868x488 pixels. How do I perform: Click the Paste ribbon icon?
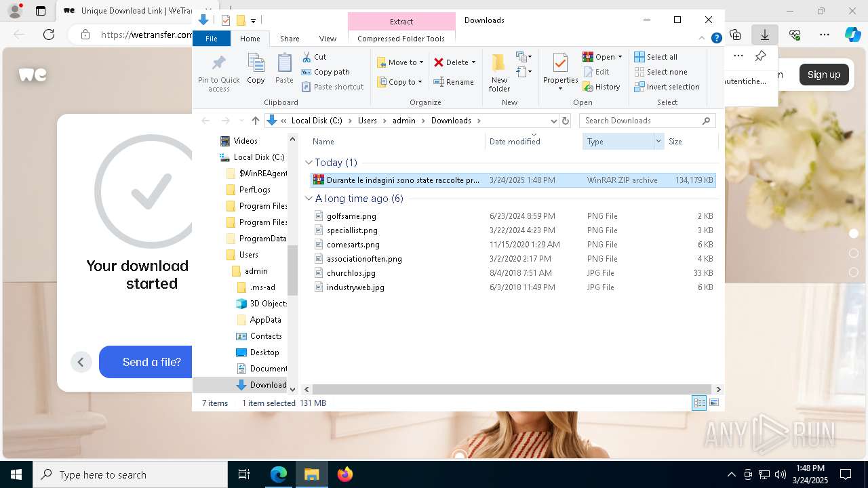tap(284, 69)
